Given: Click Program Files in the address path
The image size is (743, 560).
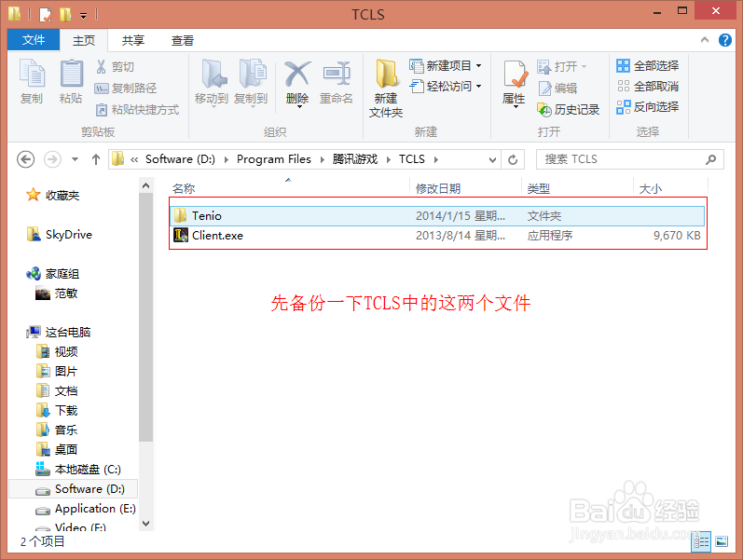Looking at the screenshot, I should point(274,159).
